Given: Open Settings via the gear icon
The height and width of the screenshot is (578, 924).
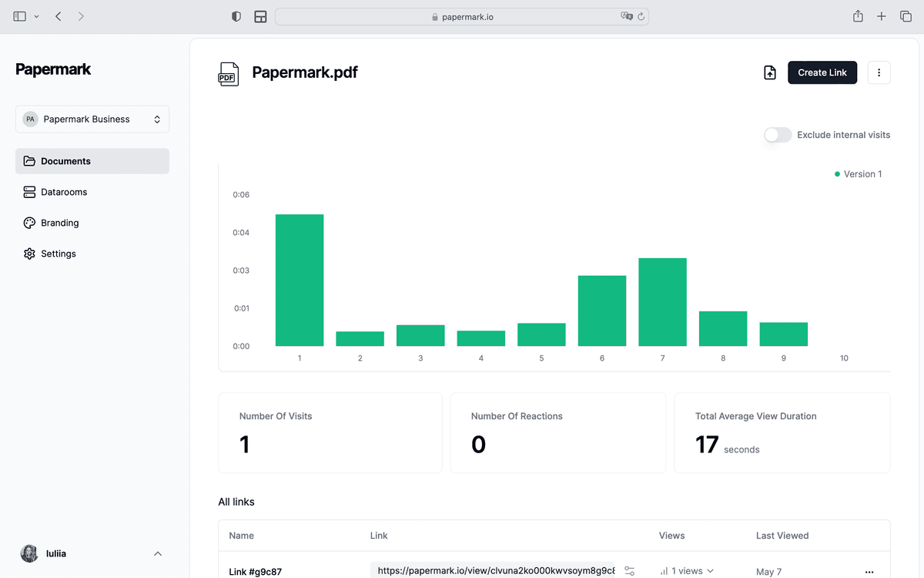Looking at the screenshot, I should point(29,254).
